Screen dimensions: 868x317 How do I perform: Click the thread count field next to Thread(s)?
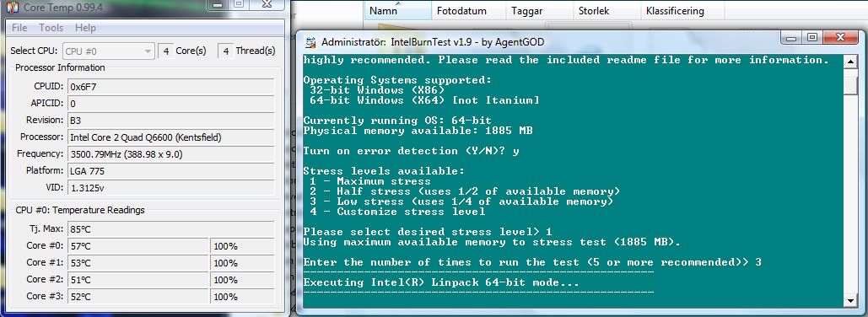click(225, 51)
